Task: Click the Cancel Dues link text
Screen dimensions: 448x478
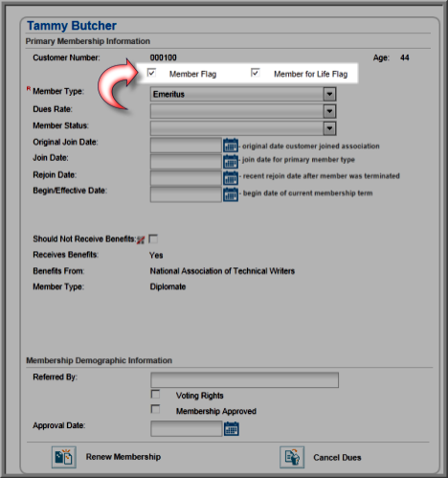Action: click(337, 458)
